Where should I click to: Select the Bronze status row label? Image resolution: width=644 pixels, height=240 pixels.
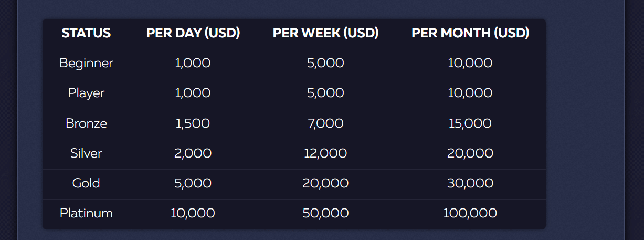point(86,123)
